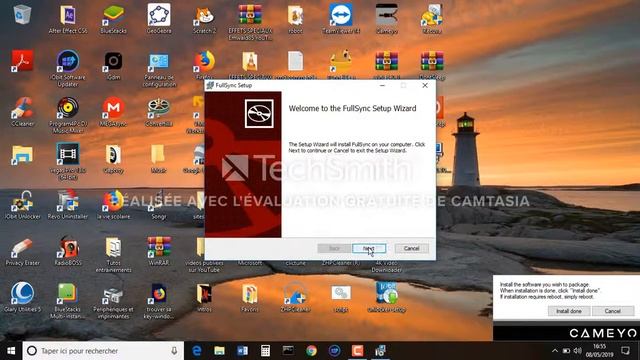The width and height of the screenshot is (640, 360).
Task: Click the battery icon in system tray
Action: [x=566, y=351]
